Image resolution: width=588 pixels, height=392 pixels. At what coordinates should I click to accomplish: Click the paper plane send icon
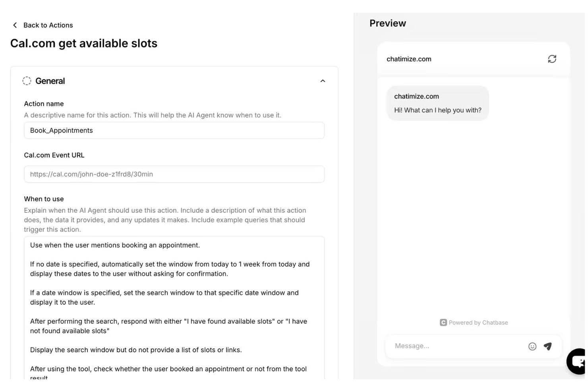click(x=548, y=346)
